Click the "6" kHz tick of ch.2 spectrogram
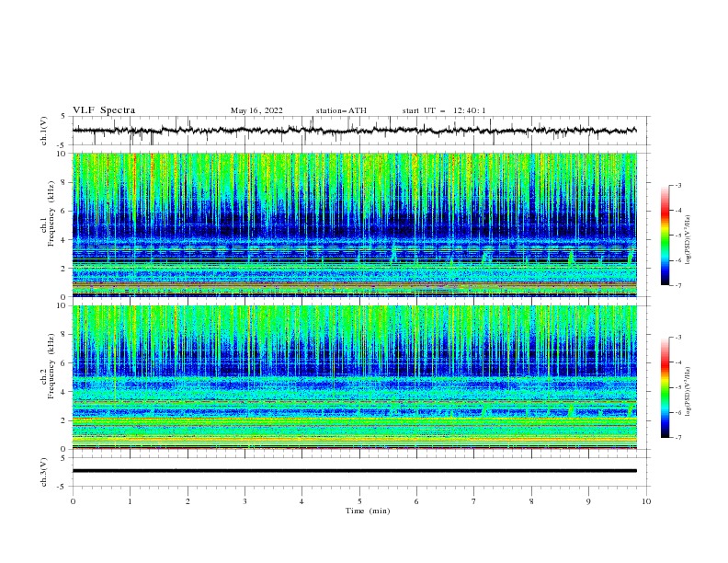This screenshot has width=728, height=563. pyautogui.click(x=65, y=363)
